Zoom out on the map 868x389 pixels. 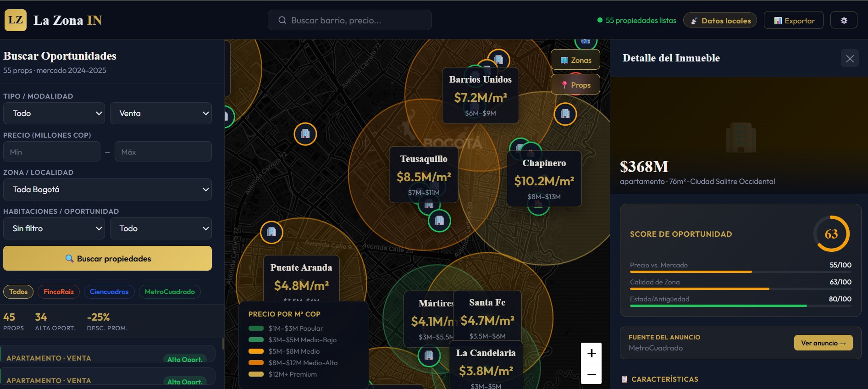(592, 374)
